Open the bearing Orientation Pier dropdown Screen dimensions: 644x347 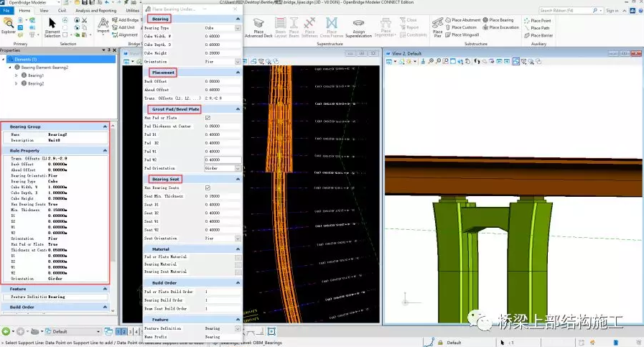pos(238,62)
